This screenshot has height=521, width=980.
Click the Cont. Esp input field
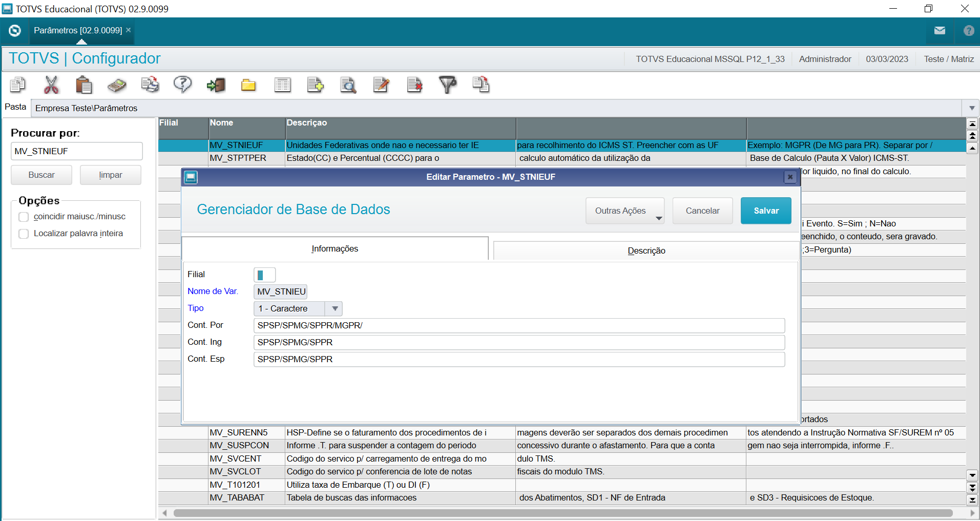pyautogui.click(x=519, y=359)
